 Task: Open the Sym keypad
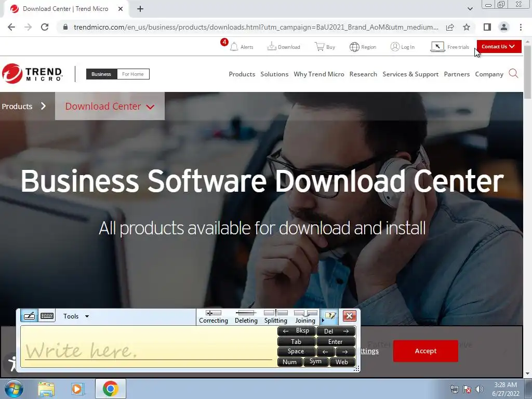[316, 362]
